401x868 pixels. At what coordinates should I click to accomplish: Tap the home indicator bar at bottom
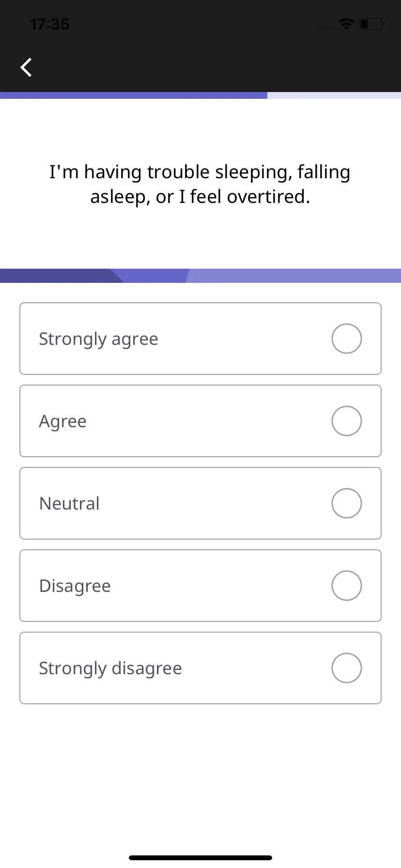tap(200, 857)
